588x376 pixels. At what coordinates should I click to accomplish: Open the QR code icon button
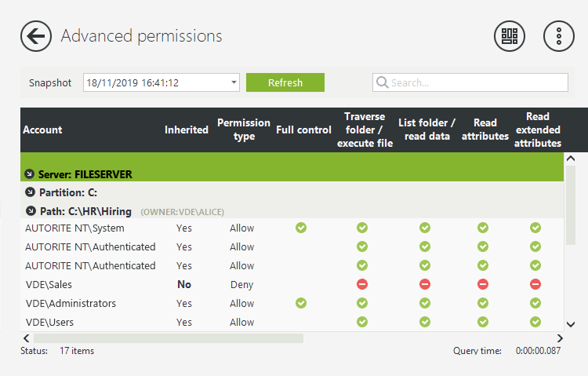[x=510, y=36]
